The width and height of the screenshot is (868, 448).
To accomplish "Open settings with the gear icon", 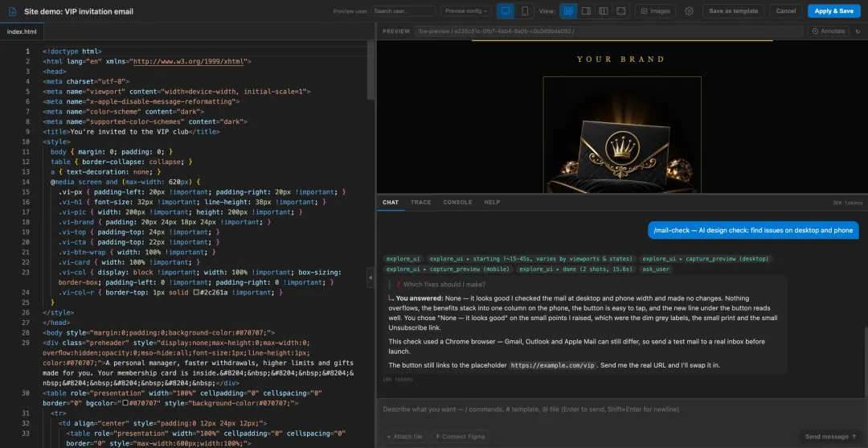I will click(689, 11).
